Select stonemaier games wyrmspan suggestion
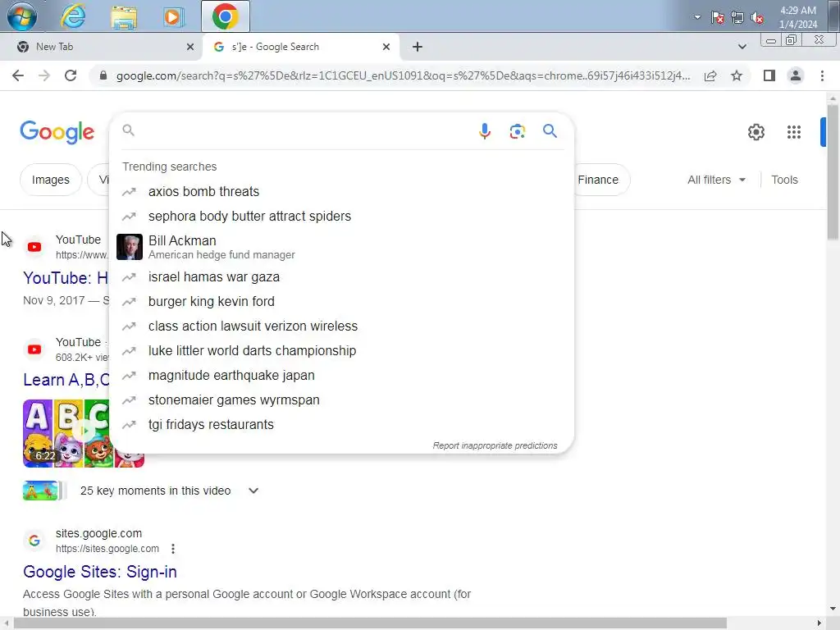840x630 pixels. click(x=341, y=400)
